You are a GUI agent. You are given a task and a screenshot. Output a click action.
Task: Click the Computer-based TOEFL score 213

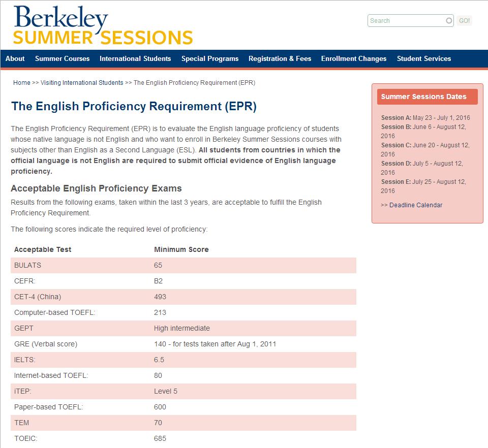click(160, 312)
